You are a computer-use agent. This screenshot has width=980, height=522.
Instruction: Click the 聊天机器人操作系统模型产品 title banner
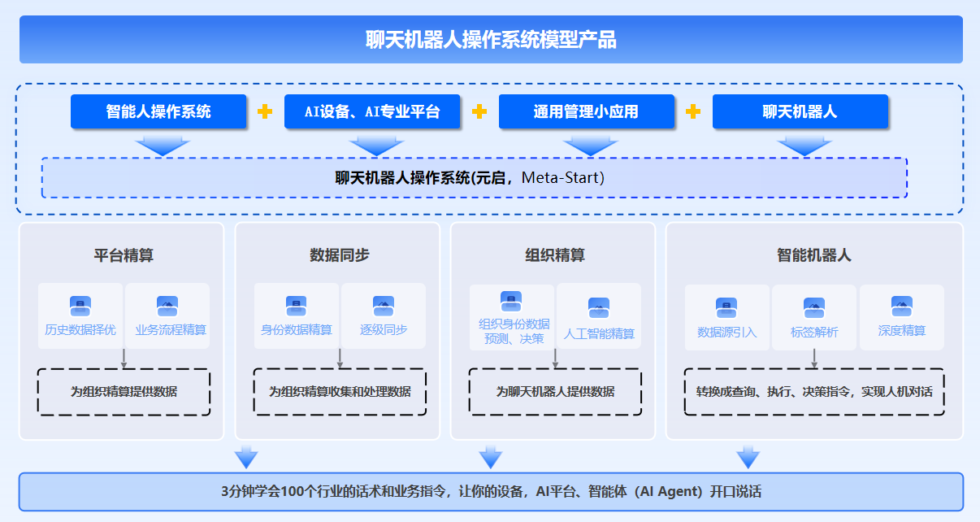tap(491, 39)
